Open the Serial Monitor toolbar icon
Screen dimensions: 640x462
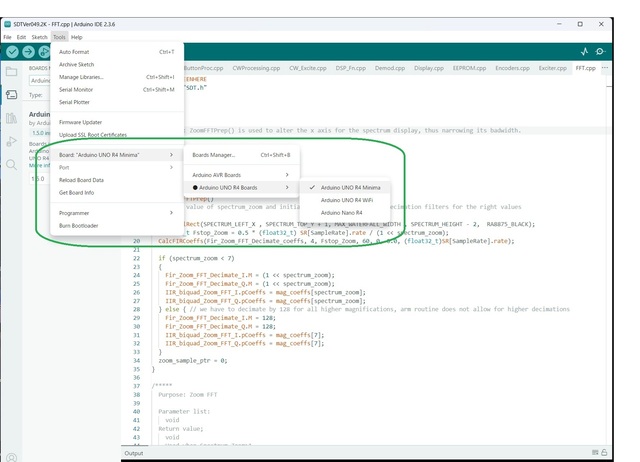[601, 51]
